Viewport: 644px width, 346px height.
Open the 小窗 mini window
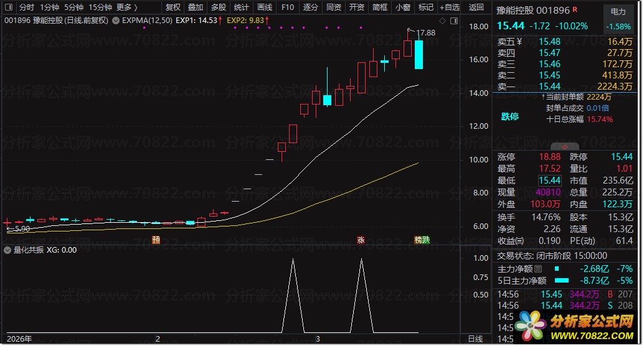pos(402,7)
